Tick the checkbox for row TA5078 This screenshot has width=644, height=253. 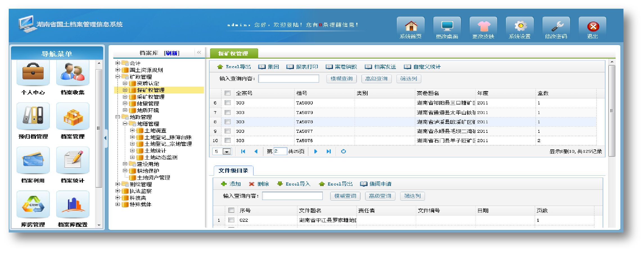tap(228, 122)
